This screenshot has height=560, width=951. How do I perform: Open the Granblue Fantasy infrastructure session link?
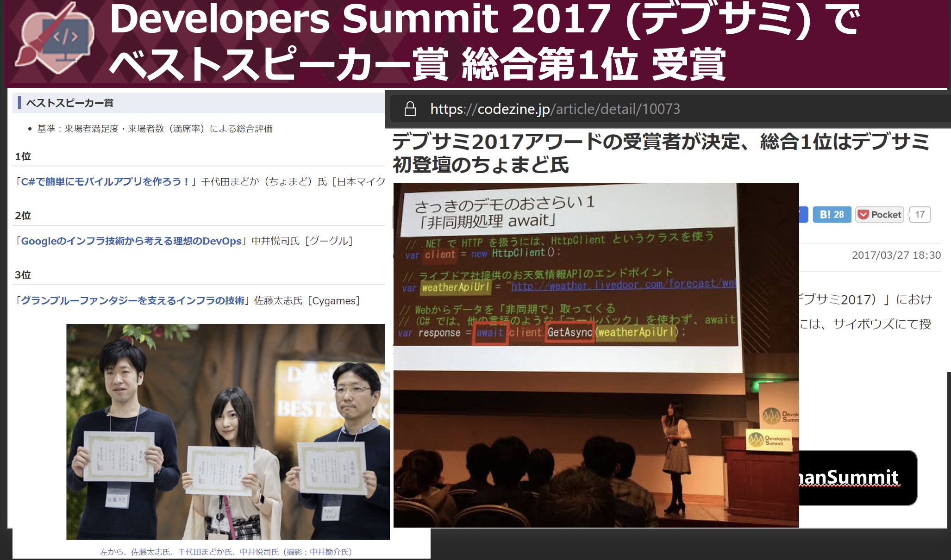click(132, 301)
